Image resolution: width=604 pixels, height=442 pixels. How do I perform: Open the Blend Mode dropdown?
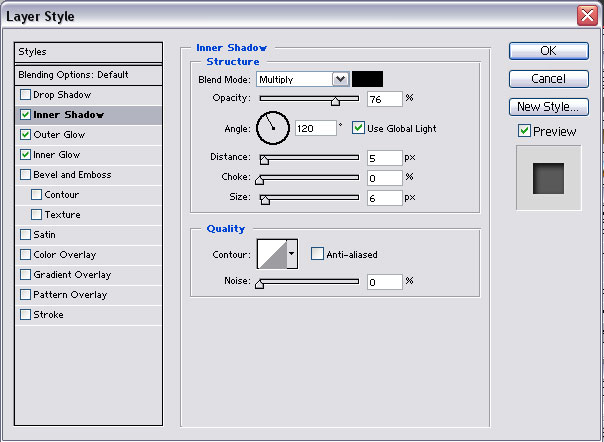pos(340,79)
